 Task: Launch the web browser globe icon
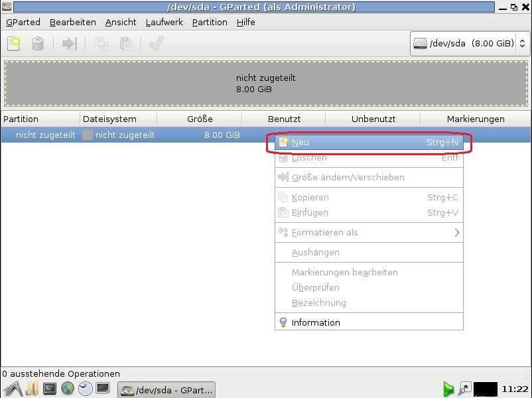68,389
